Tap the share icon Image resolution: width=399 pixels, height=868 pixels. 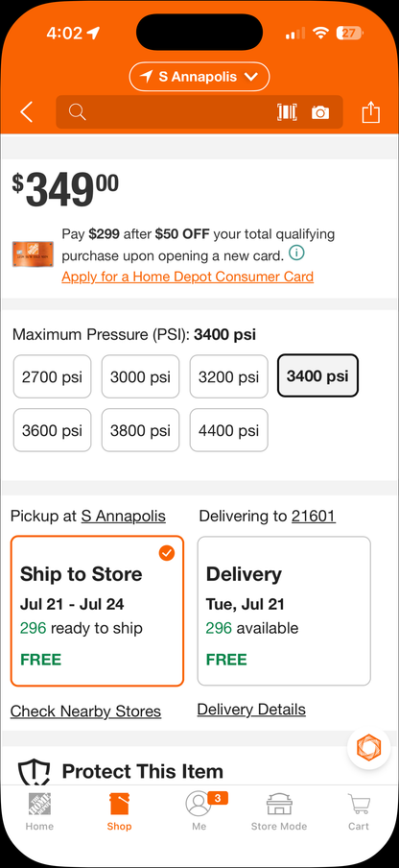[x=371, y=111]
